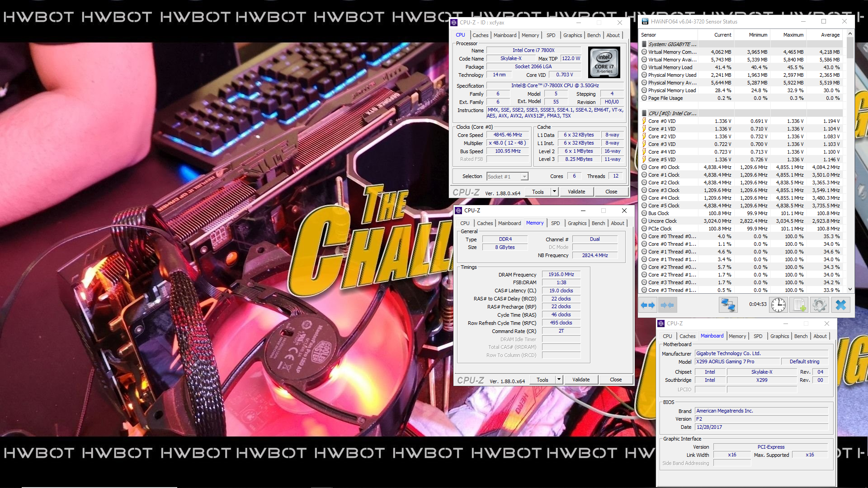This screenshot has width=868, height=488.
Task: Click Validate in top CPU-Z window
Action: [x=576, y=192]
